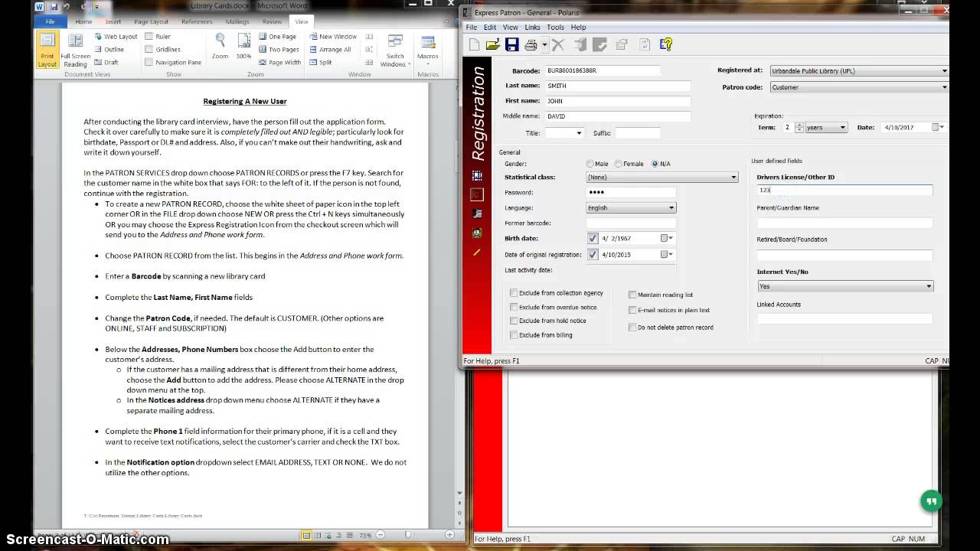The height and width of the screenshot is (551, 980).
Task: Click the Print icon in Polaris toolbar
Action: (x=531, y=45)
